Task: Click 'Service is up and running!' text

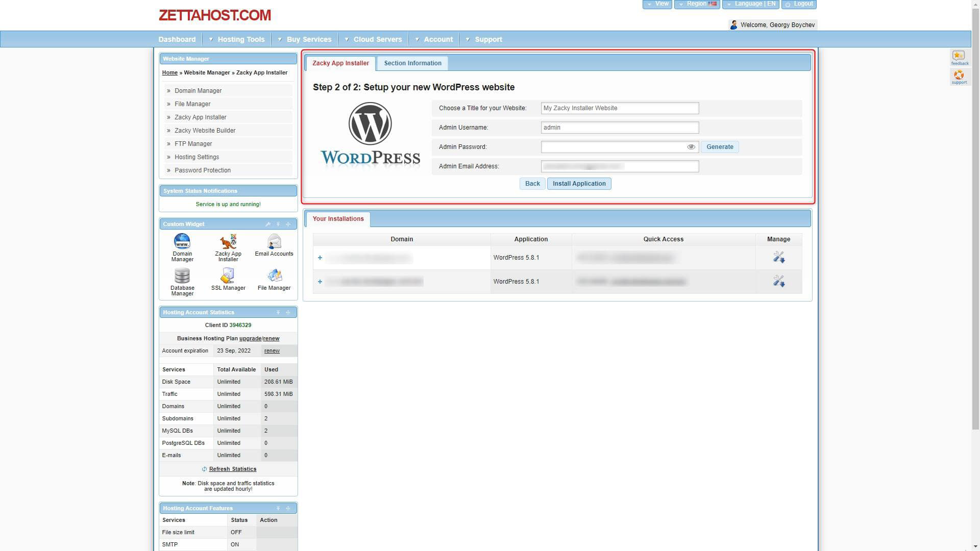Action: click(x=228, y=204)
